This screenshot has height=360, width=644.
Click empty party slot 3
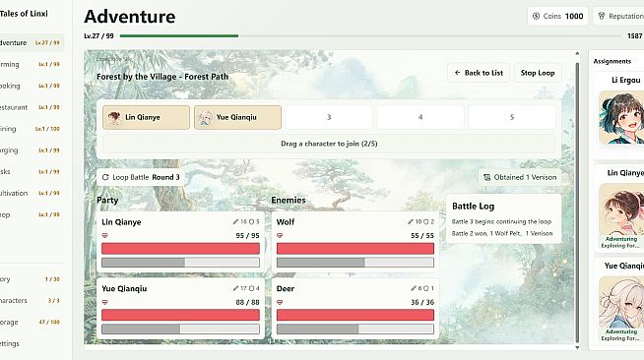click(329, 117)
